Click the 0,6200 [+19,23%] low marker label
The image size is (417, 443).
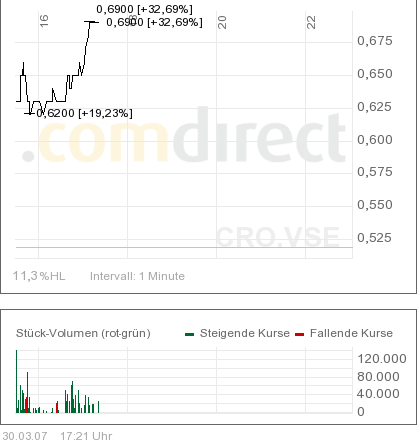[x=84, y=113]
